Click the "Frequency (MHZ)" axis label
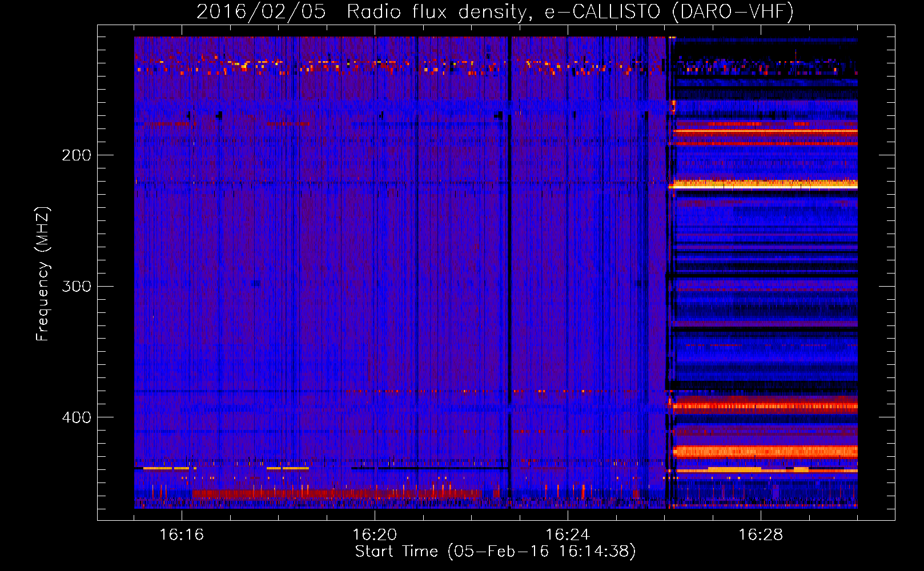Image resolution: width=924 pixels, height=571 pixels. point(42,274)
